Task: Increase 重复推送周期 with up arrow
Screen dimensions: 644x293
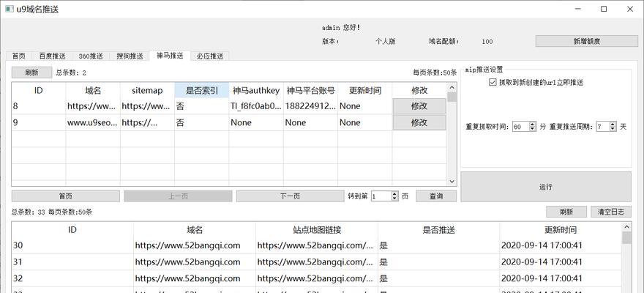Action: pos(613,125)
